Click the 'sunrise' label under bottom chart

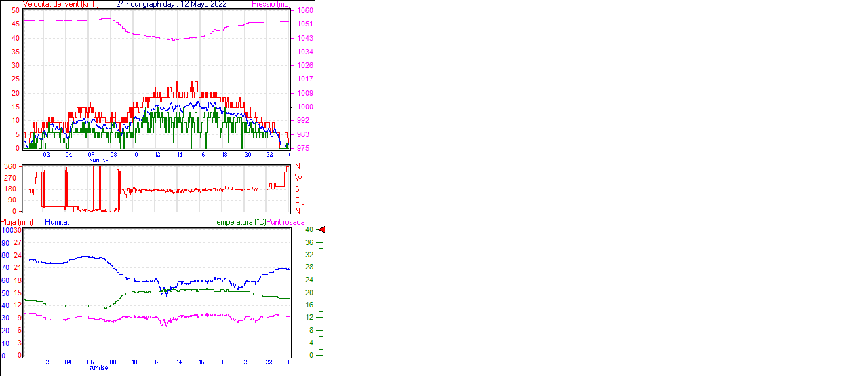click(99, 367)
